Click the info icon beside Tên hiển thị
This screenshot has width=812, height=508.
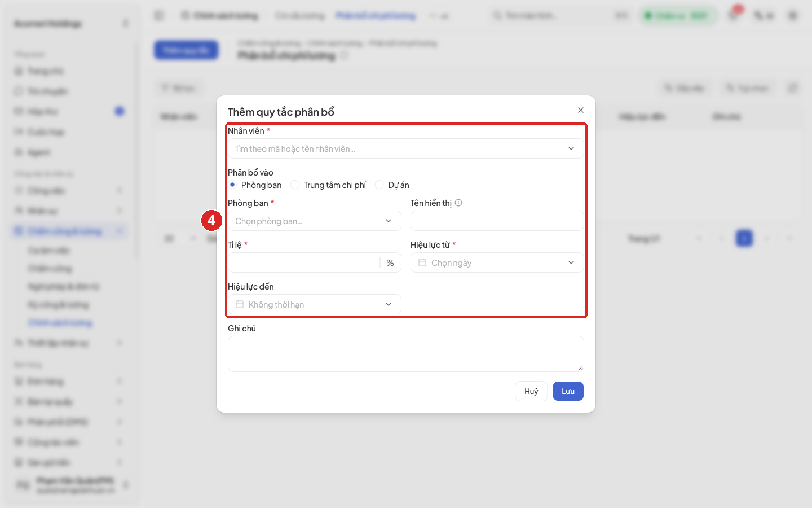(458, 203)
